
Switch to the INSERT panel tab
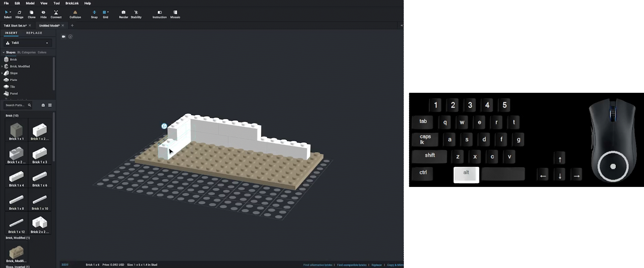pyautogui.click(x=11, y=33)
